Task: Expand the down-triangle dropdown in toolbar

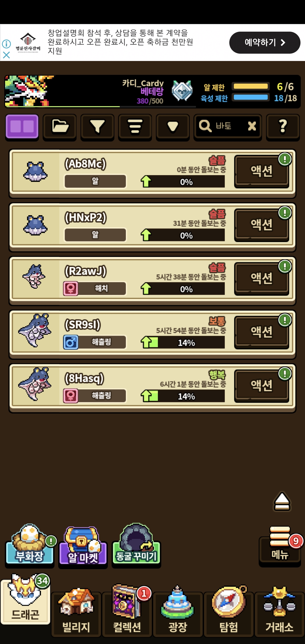Action: coord(173,127)
